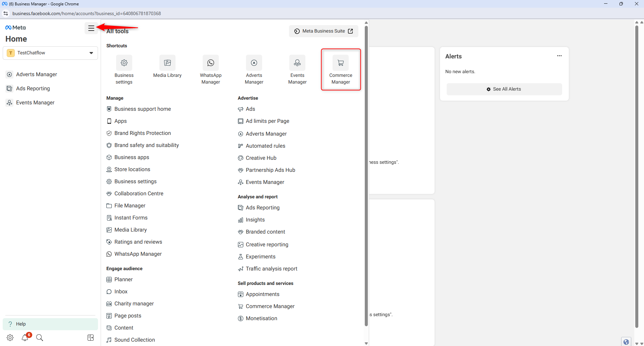
Task: Open Brand Rights Protection
Action: click(x=139, y=133)
